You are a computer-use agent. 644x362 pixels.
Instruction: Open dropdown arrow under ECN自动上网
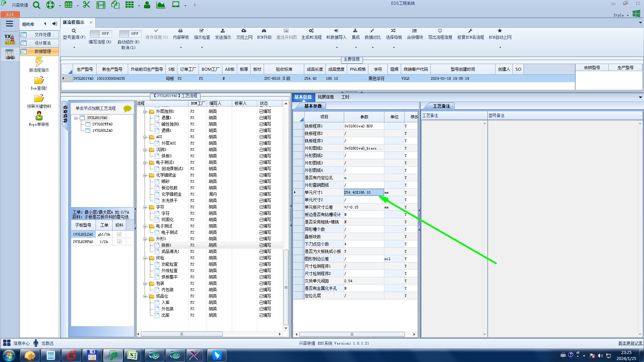[x=500, y=47]
